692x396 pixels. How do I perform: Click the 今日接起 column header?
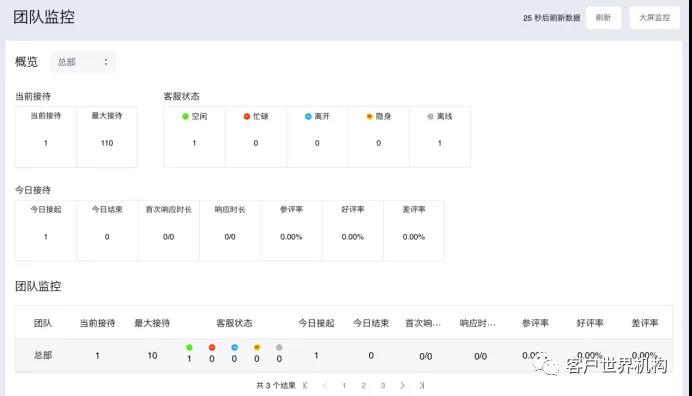pyautogui.click(x=316, y=323)
